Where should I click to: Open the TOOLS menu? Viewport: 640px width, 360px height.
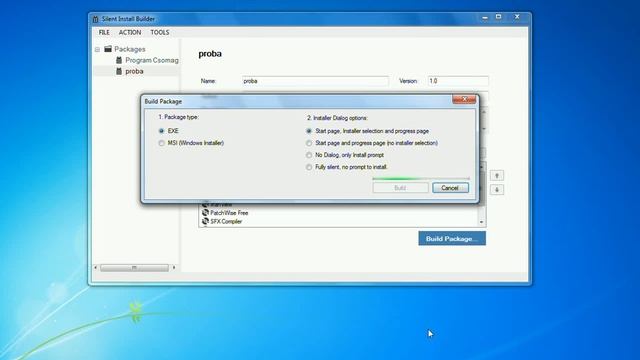(160, 32)
